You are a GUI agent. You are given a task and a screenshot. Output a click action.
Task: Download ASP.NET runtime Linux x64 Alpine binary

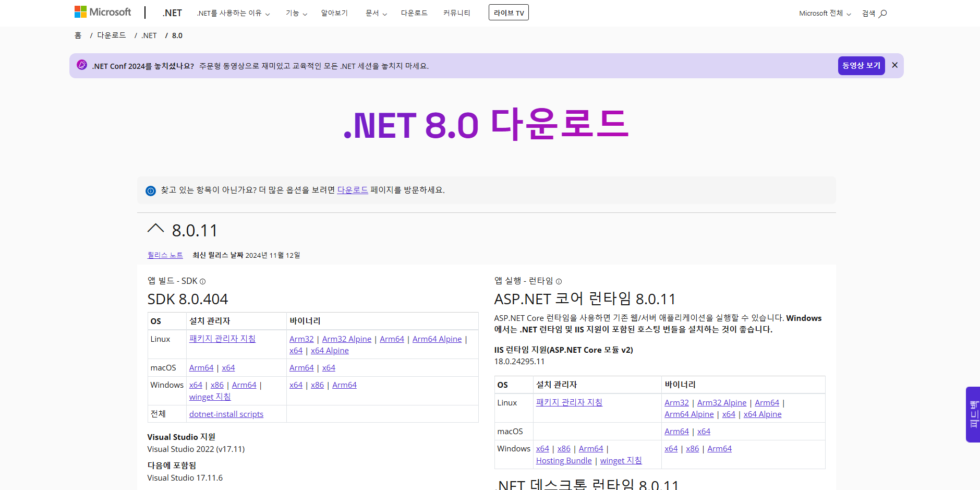pos(763,414)
